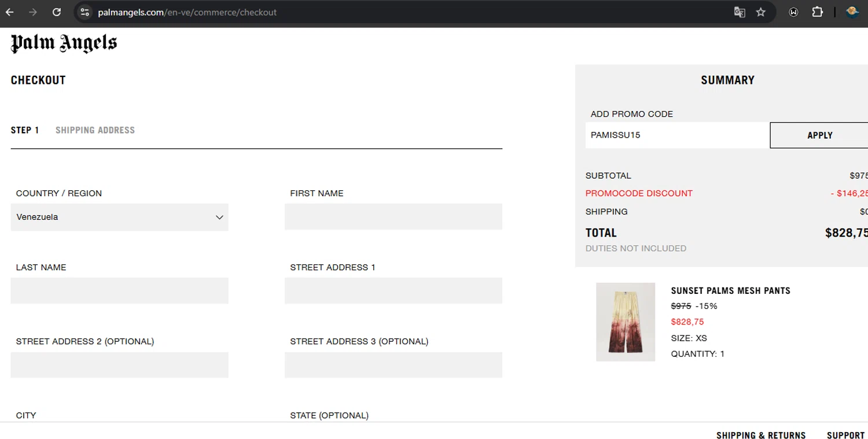
Task: Click the Size: XS text
Action: [689, 338]
